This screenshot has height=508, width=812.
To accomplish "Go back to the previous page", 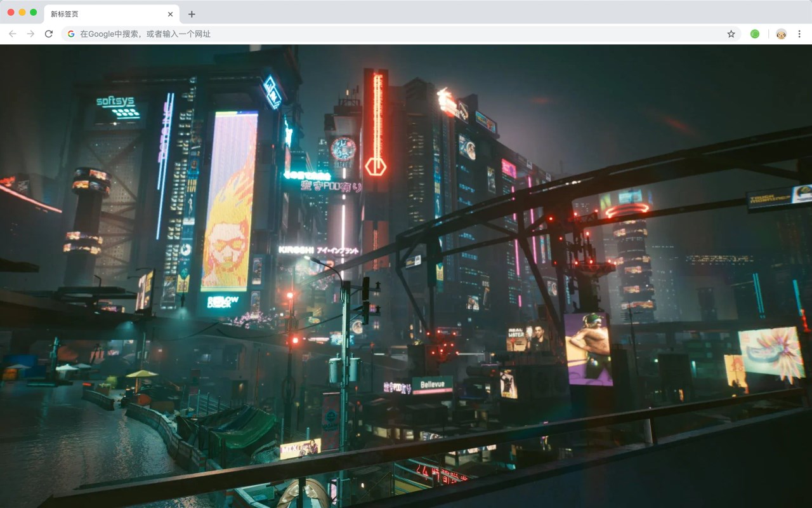I will point(13,34).
